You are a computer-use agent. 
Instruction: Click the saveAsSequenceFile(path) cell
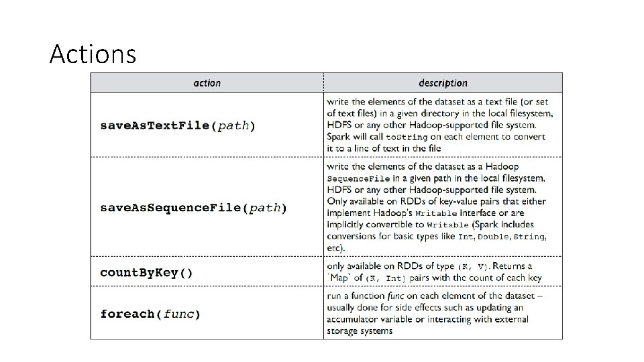(207, 207)
